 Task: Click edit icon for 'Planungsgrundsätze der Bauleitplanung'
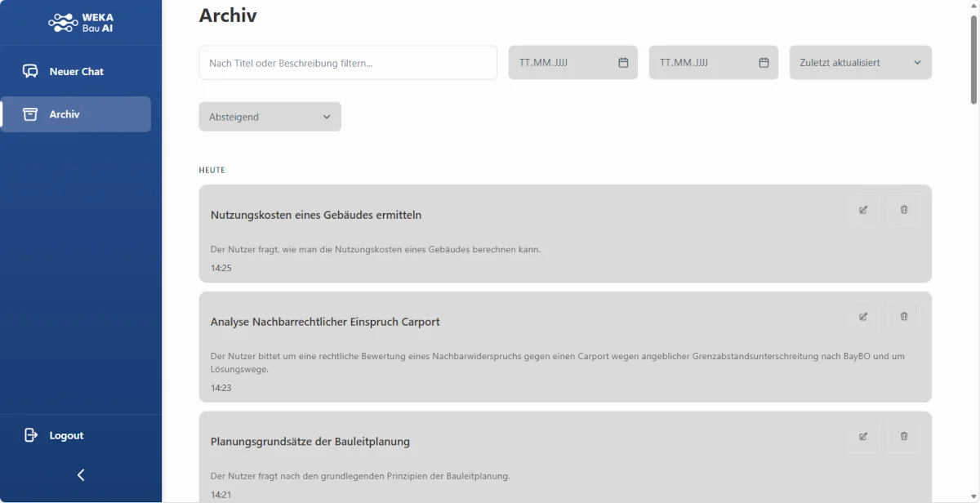(x=863, y=436)
